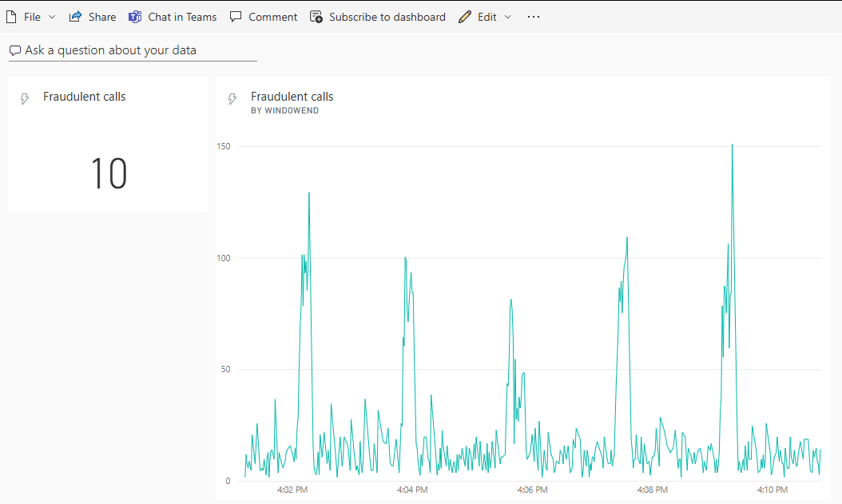Select the Share button label
The image size is (842, 504).
[102, 18]
